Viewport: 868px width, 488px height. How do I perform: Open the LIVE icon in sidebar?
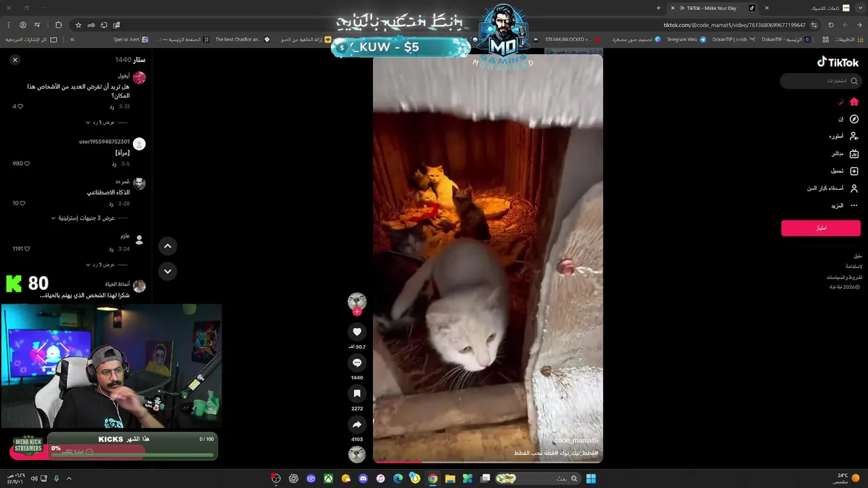coord(854,154)
